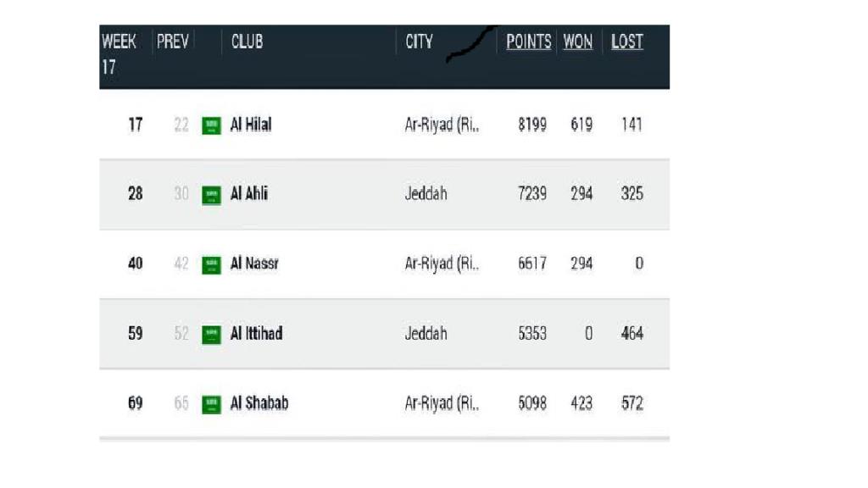This screenshot has width=868, height=488.
Task: Open the Al Ahli club page
Action: coord(249,194)
